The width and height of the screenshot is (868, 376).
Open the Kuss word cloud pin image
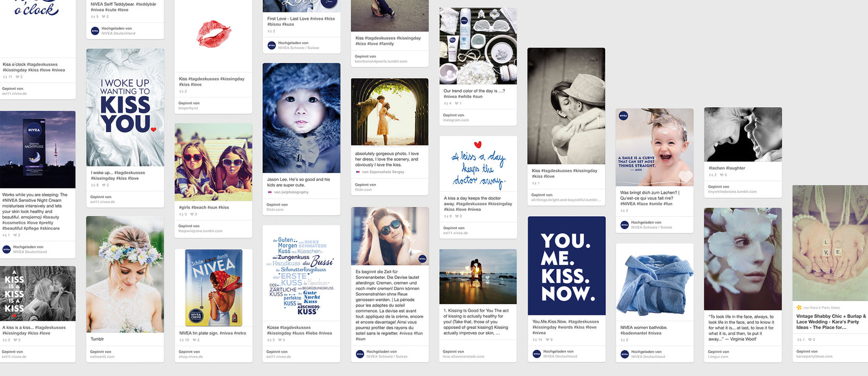(301, 275)
